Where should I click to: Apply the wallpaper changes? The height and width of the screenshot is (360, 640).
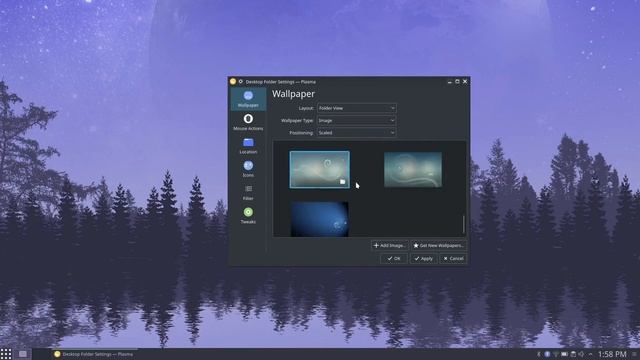pyautogui.click(x=423, y=258)
